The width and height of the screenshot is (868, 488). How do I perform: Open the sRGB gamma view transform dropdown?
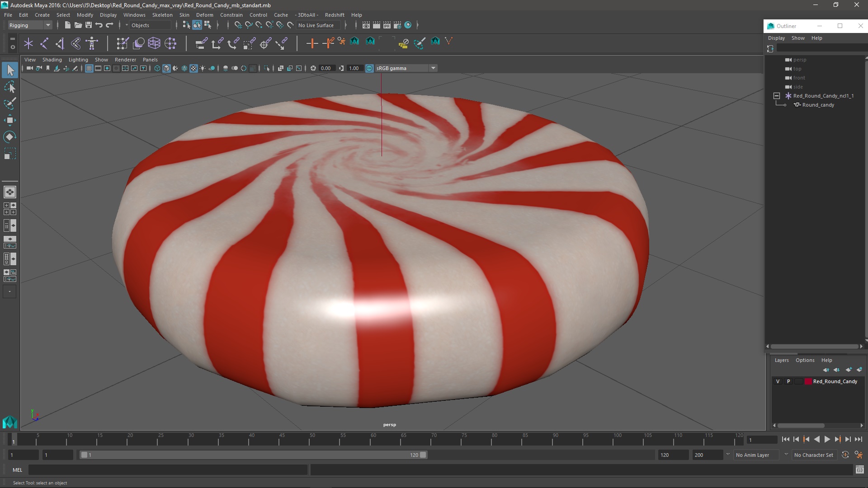[x=406, y=68]
